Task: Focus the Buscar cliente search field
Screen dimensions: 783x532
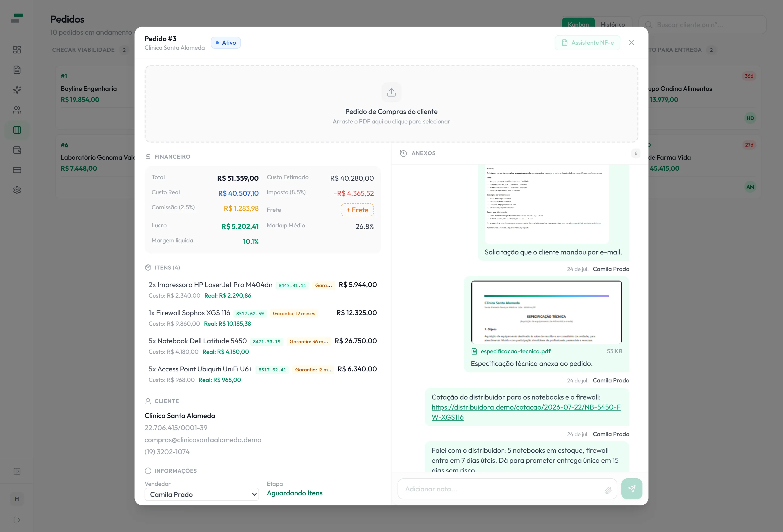Action: coord(702,25)
